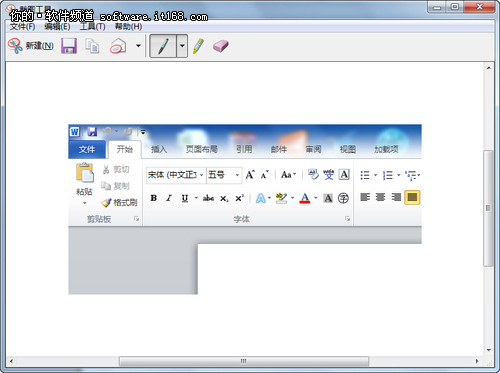Open the 工具(T) menu
This screenshot has height=373, width=500.
93,27
